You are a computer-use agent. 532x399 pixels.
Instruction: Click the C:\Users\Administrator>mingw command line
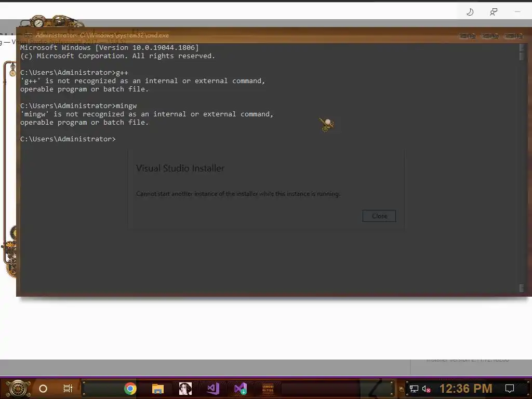(78, 106)
